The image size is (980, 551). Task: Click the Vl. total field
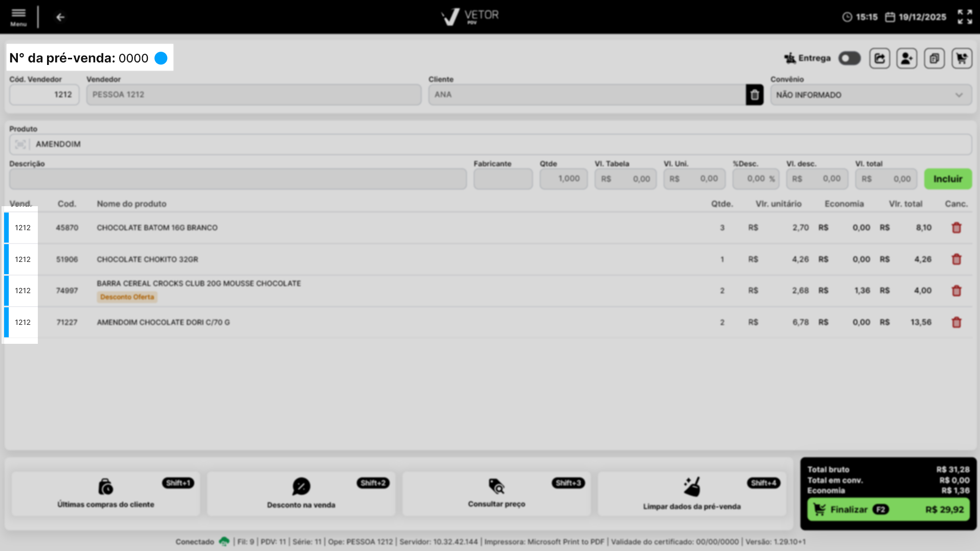coord(886,179)
